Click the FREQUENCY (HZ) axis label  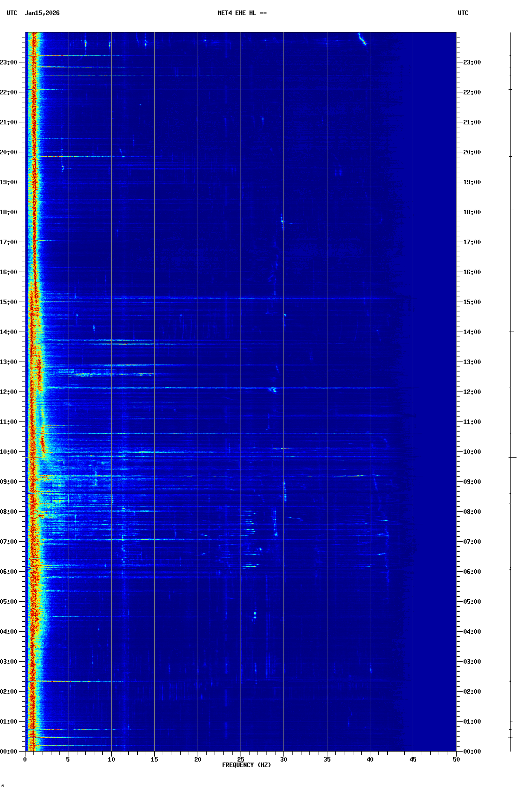click(246, 765)
